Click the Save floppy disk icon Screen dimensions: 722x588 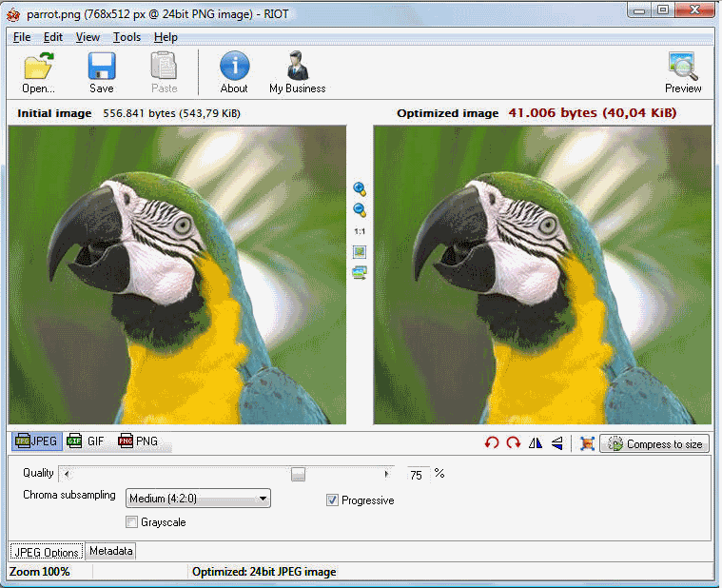tap(101, 67)
